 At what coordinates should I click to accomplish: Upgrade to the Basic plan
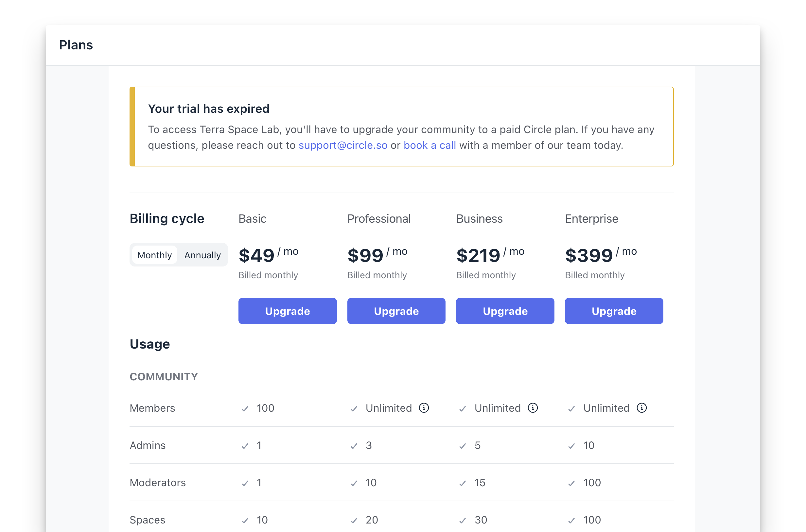point(288,311)
